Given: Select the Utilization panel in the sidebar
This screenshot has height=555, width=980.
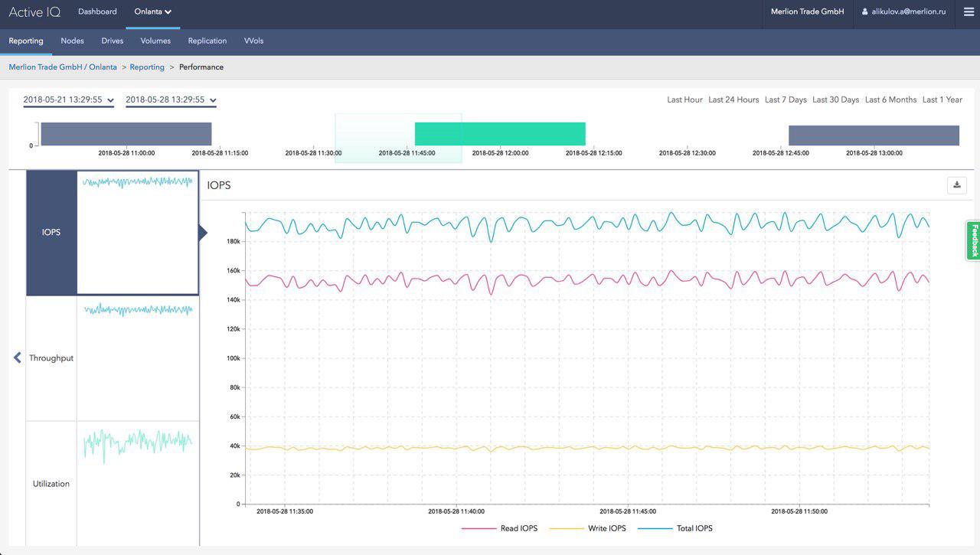Looking at the screenshot, I should [x=51, y=483].
